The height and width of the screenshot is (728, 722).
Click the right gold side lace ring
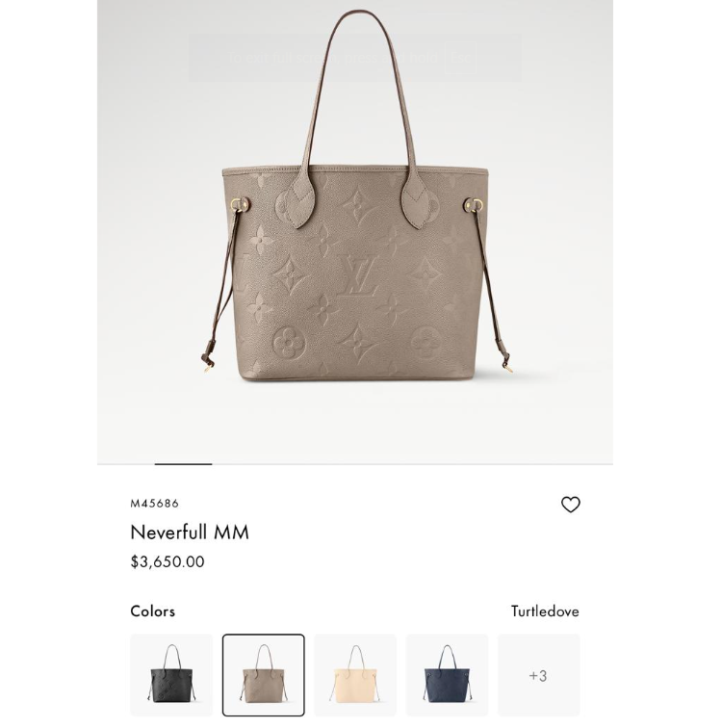(476, 204)
